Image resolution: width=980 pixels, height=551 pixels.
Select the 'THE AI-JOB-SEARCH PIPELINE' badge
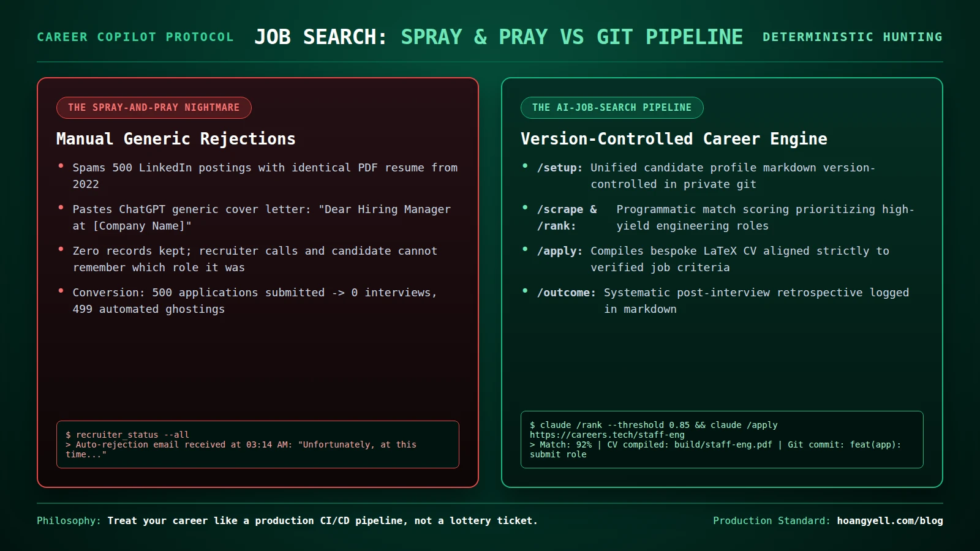[612, 107]
